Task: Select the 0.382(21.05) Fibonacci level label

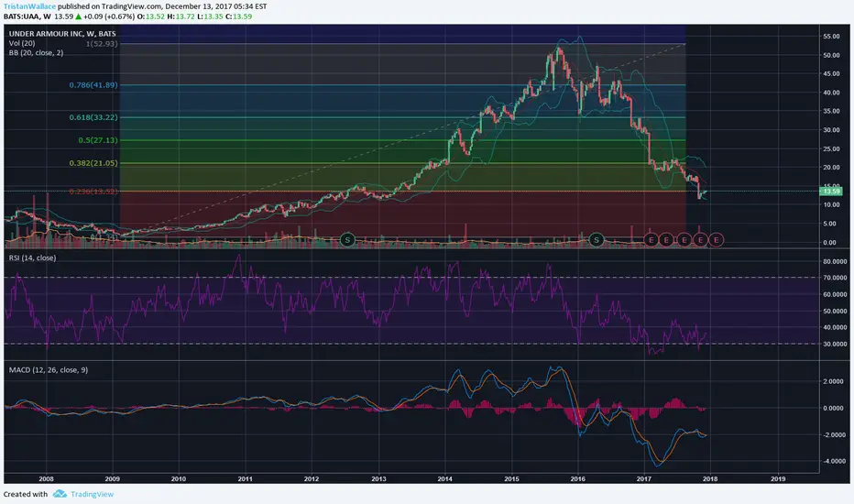Action: [93, 163]
